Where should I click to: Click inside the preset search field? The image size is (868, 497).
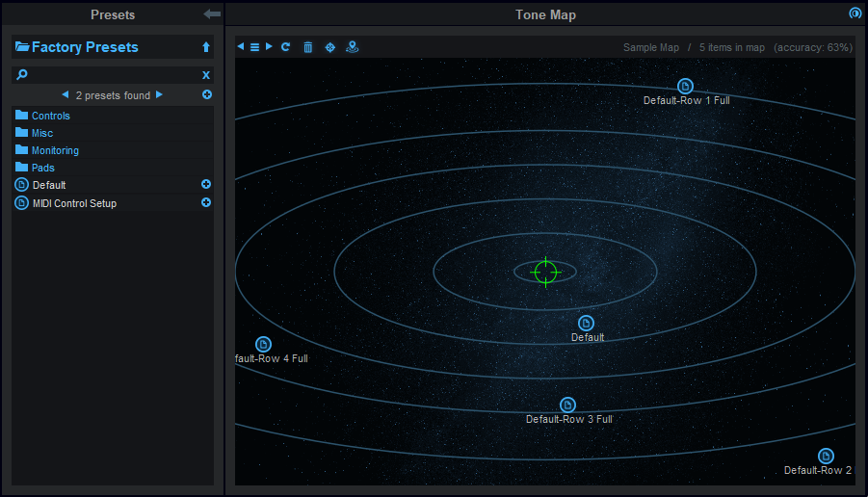coord(106,74)
